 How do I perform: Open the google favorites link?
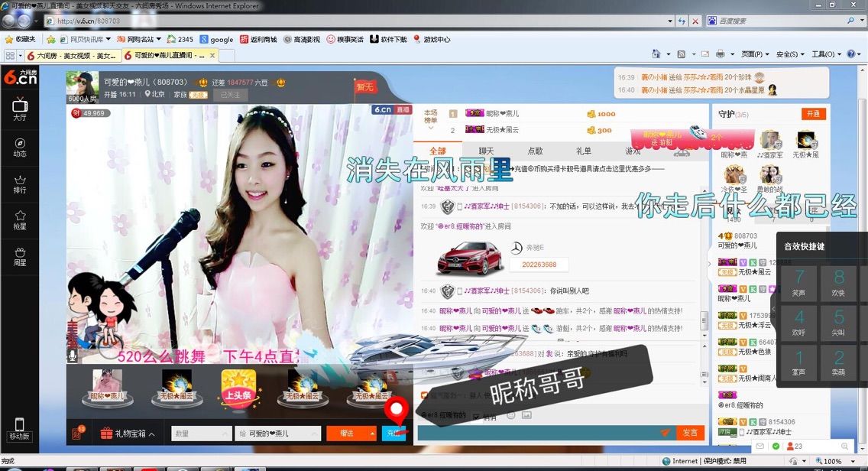(216, 39)
